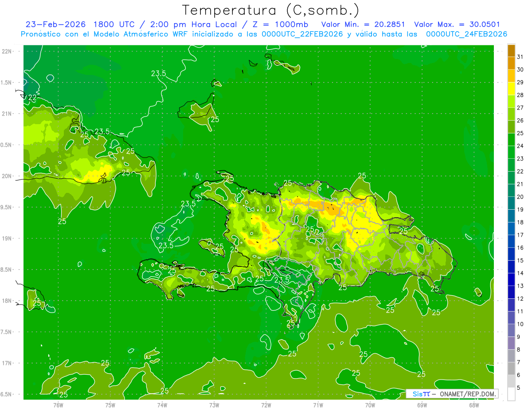Viewport: 532px width, 411px height.
Task: Pick the purple swatch between 9 and 10
Action: 511,330
